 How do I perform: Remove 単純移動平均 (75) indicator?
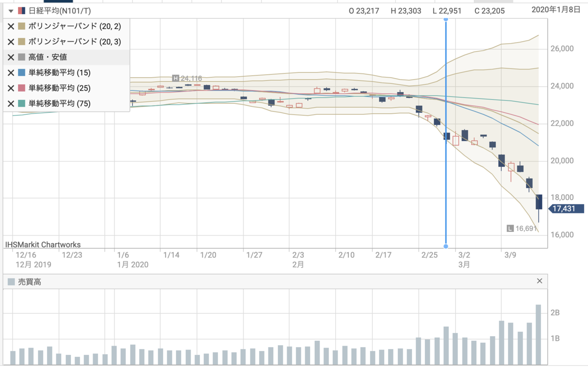[11, 104]
